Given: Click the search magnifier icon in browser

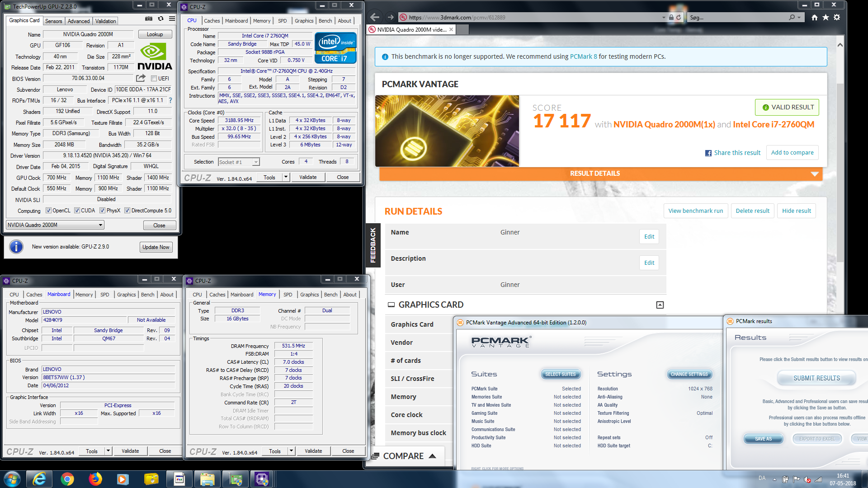Looking at the screenshot, I should click(792, 18).
